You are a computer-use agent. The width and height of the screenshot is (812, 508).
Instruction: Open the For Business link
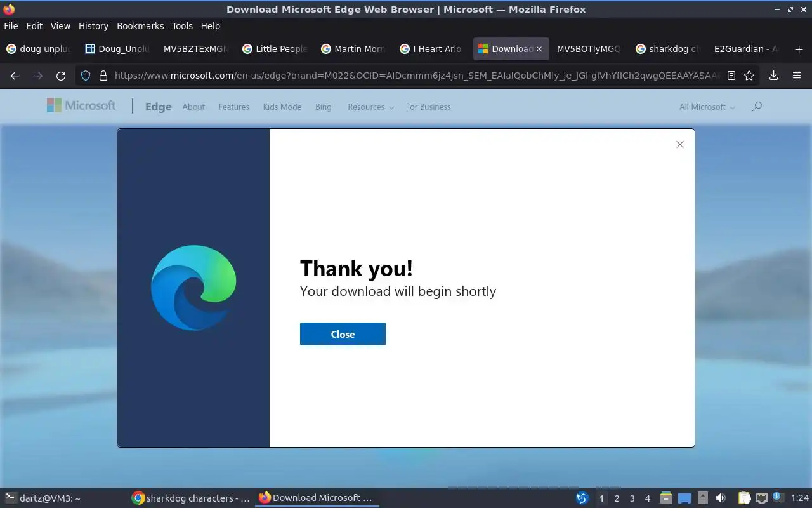pyautogui.click(x=428, y=107)
